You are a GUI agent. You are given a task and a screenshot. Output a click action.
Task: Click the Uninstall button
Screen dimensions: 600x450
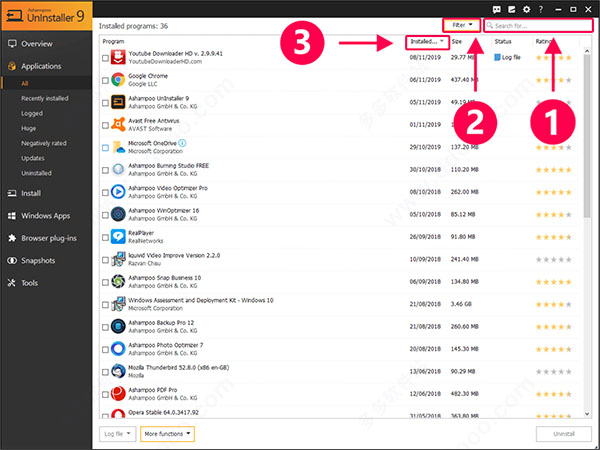(564, 434)
